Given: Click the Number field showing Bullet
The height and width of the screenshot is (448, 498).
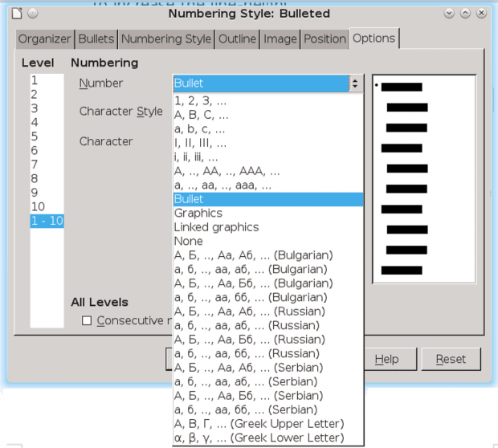Looking at the screenshot, I should point(261,83).
